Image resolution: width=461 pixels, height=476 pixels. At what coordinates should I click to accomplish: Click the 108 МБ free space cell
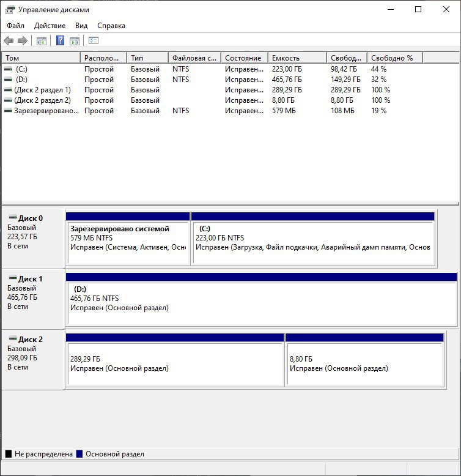[x=342, y=111]
